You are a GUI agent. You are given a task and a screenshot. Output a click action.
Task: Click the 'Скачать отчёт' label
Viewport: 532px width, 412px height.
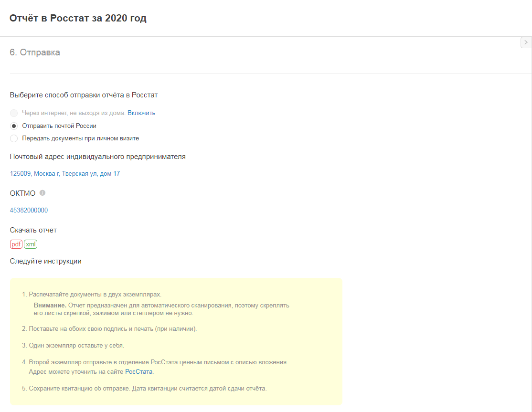tap(33, 230)
